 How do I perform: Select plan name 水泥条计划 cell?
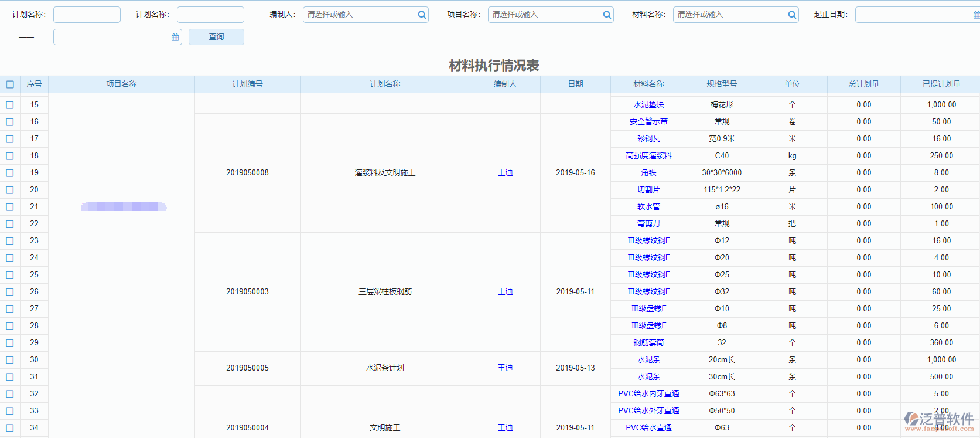click(385, 368)
